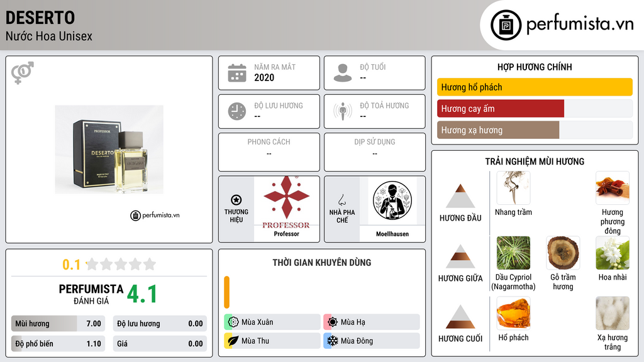Click the Perfumista đánh giá label

(x=91, y=294)
